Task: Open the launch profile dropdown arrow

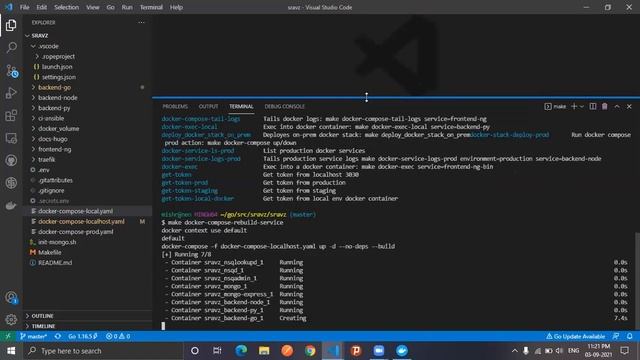Action: pyautogui.click(x=582, y=107)
